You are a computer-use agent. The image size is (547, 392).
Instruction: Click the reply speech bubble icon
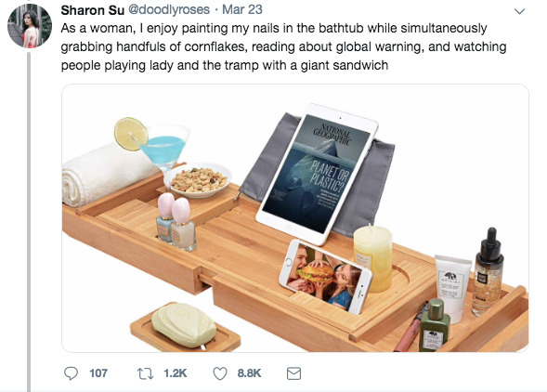pos(71,373)
